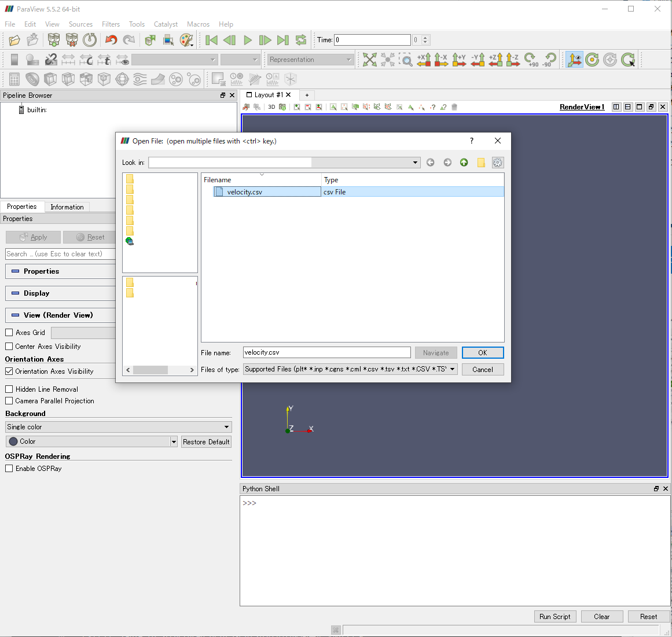
Task: Select the Stream Tracer filter
Action: coord(140,79)
